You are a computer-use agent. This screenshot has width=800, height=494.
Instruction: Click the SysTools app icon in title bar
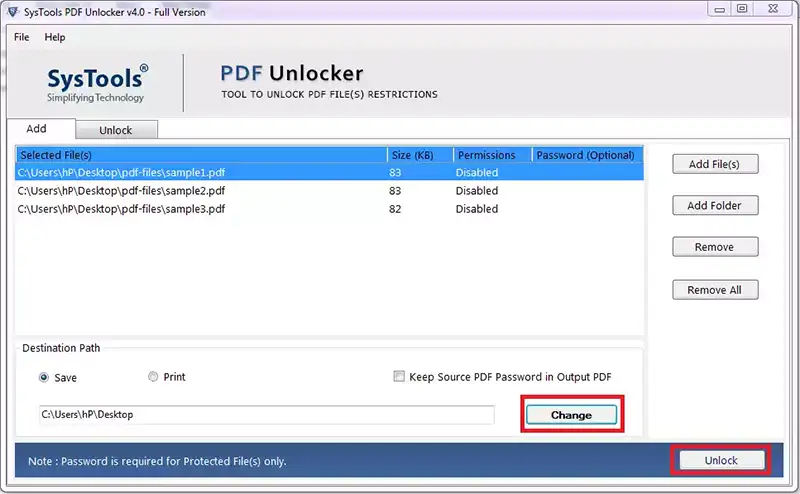13,11
